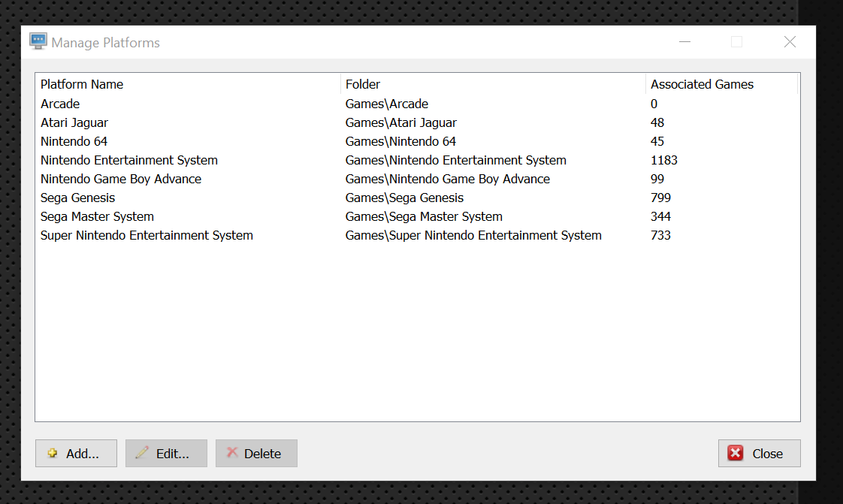Image resolution: width=843 pixels, height=504 pixels.
Task: Click the 45 associated games value
Action: 657,141
